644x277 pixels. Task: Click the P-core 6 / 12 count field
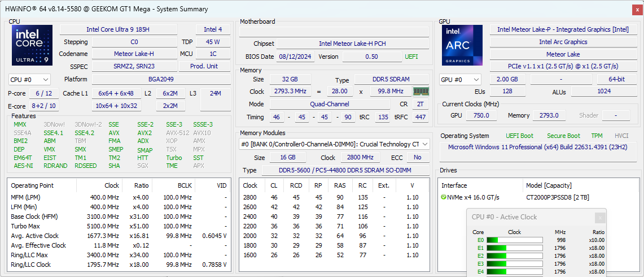(44, 93)
